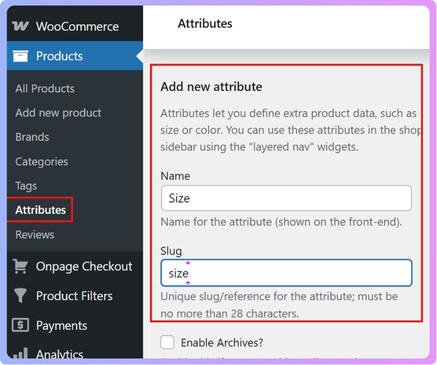Click the Name field label
The image size is (437, 365).
tap(175, 176)
